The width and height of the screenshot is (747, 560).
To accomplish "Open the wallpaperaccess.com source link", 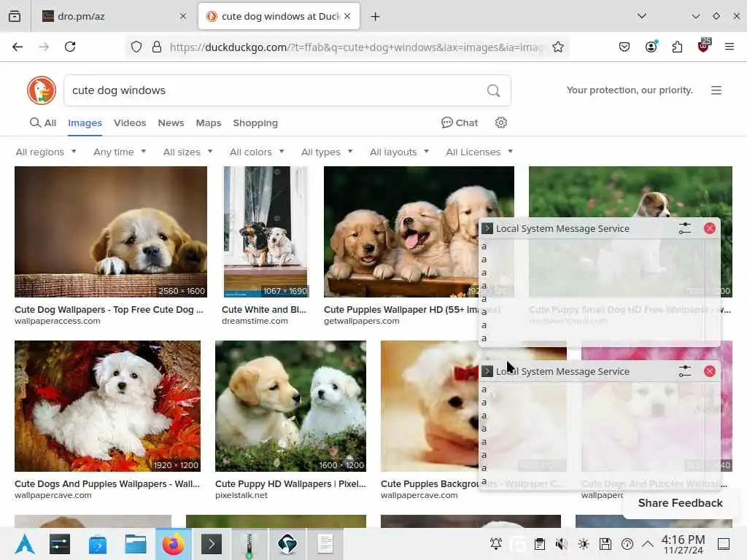I will pyautogui.click(x=57, y=321).
